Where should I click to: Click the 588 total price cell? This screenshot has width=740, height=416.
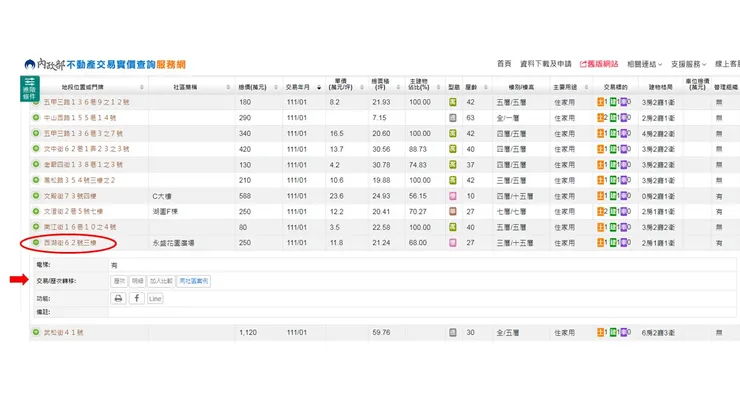[245, 196]
